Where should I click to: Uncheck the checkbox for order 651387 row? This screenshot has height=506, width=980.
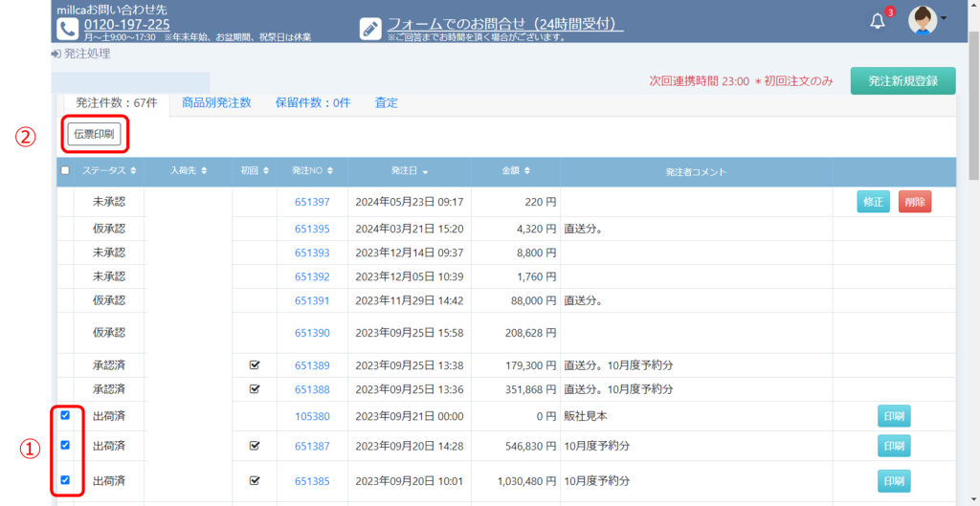tap(65, 445)
